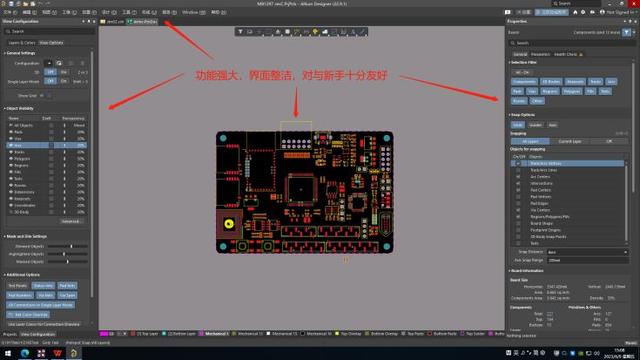
Task: Open the WPS app in taskbar
Action: (58, 353)
